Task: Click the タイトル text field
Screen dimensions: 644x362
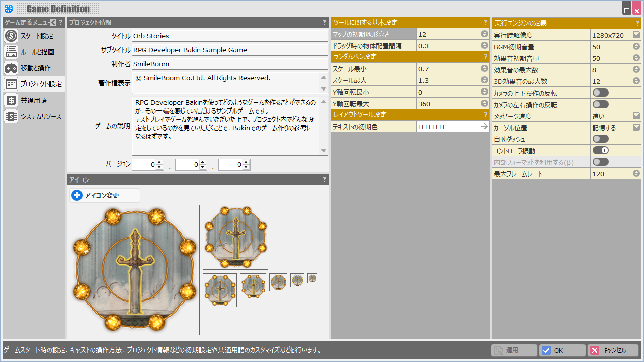Action: (x=229, y=36)
